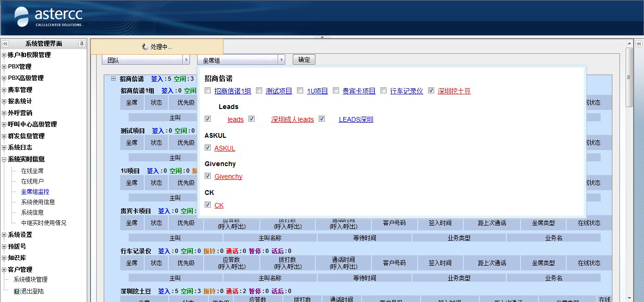Screen dimensions: 644x302
Task: Click the pin icon on sidebar header
Action: [x=82, y=43]
